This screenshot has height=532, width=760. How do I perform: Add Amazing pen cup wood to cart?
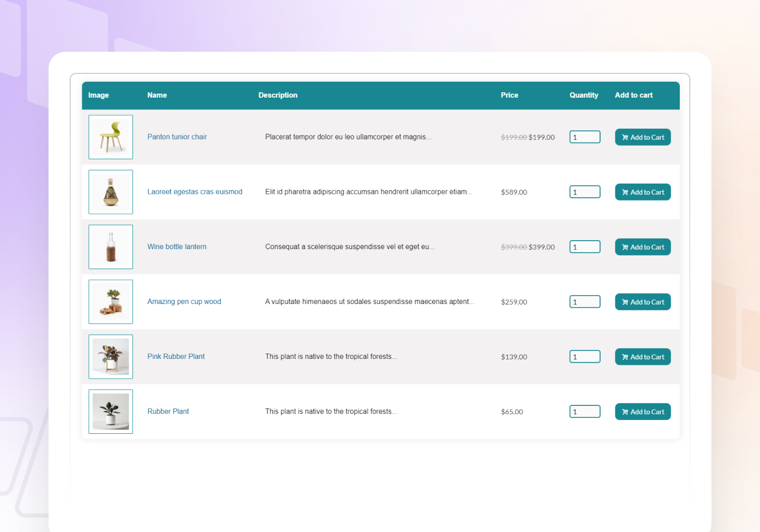643,302
